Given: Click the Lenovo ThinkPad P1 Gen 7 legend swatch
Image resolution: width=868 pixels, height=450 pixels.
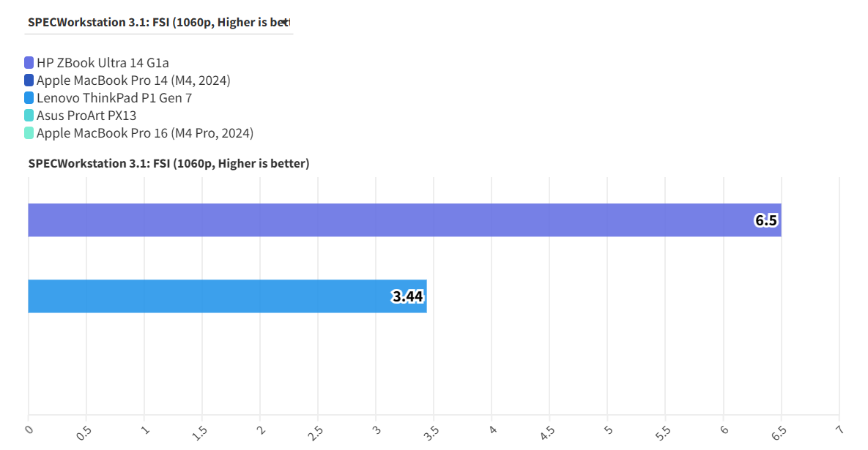Looking at the screenshot, I should (x=29, y=98).
